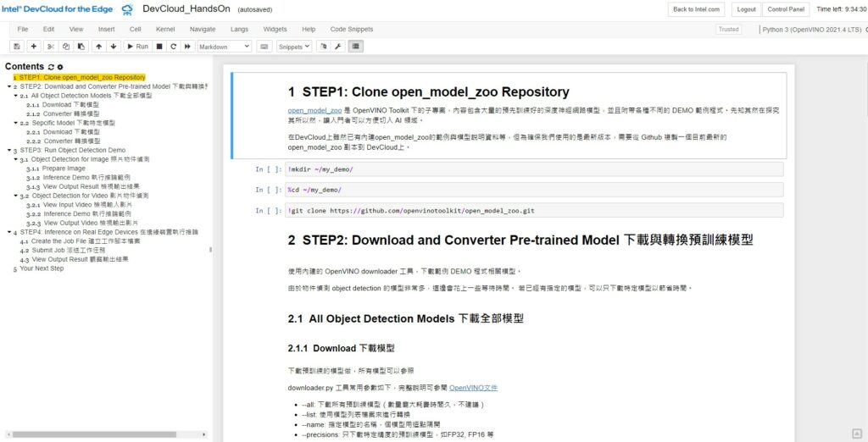Save the notebook with the floppy icon
Image resolution: width=868 pixels, height=442 pixels.
tap(17, 47)
